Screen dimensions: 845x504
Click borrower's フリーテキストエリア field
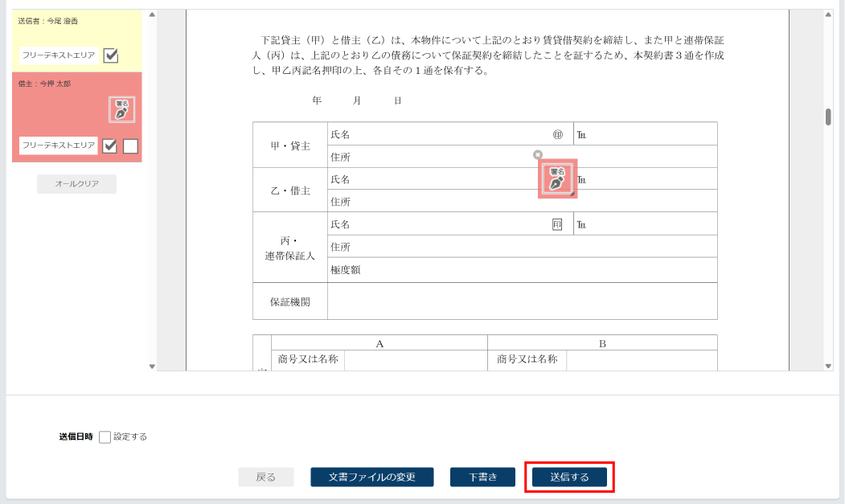click(x=59, y=145)
